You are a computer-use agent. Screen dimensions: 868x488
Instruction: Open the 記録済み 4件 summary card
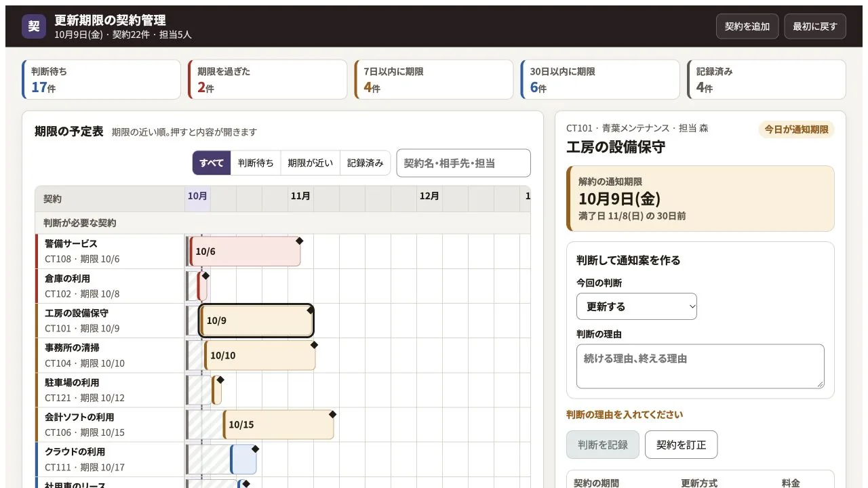coord(766,79)
